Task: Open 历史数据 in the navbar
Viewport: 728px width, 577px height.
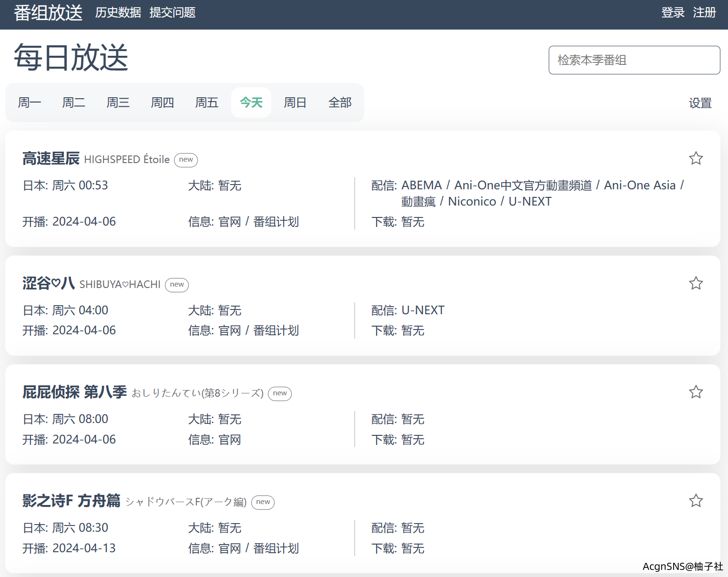Action: [118, 12]
